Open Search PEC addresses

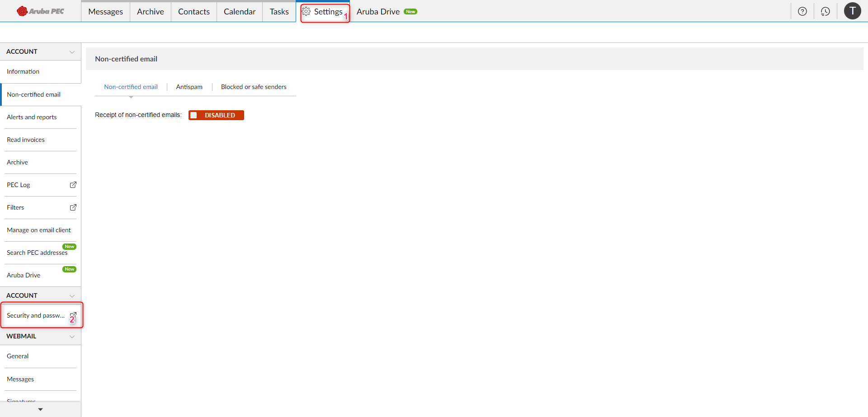pos(37,253)
